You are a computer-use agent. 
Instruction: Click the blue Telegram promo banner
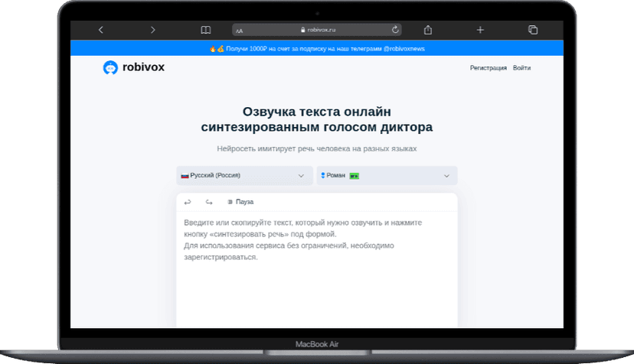[x=317, y=48]
